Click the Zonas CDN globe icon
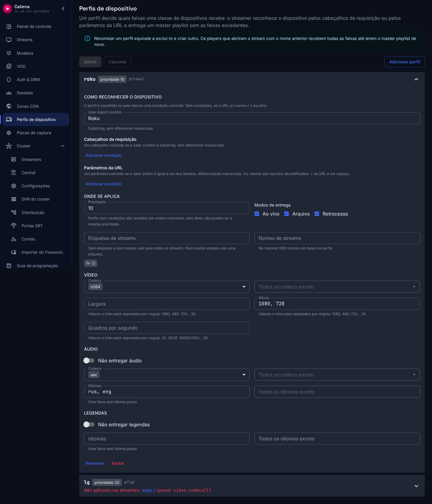This screenshot has width=432, height=504. [x=9, y=106]
